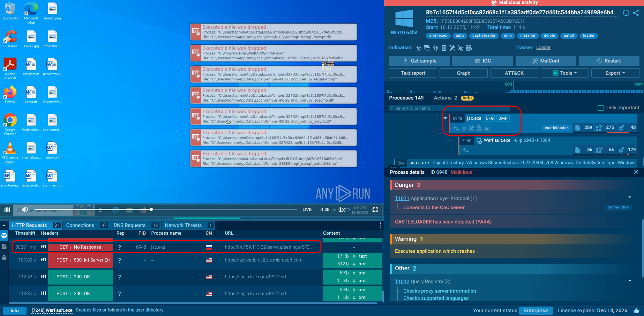The height and width of the screenshot is (316, 644).
Task: Enable the Only important checkbox
Action: click(x=600, y=108)
